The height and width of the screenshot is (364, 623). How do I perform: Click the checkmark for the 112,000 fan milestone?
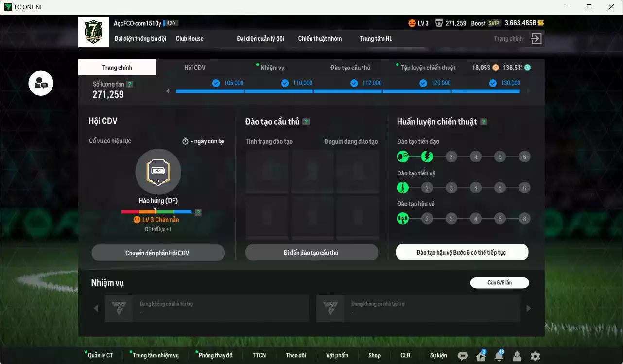(355, 83)
